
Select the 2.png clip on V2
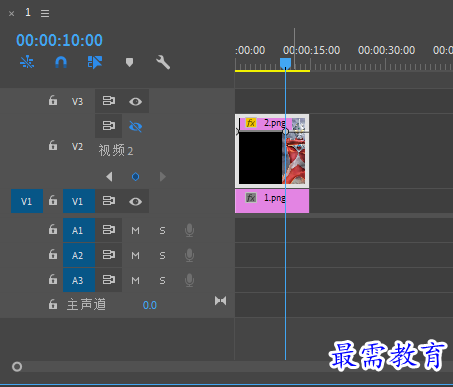pos(272,151)
